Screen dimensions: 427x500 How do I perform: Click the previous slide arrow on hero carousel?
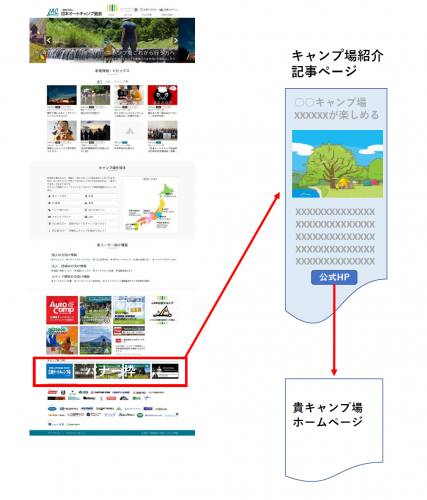point(49,40)
